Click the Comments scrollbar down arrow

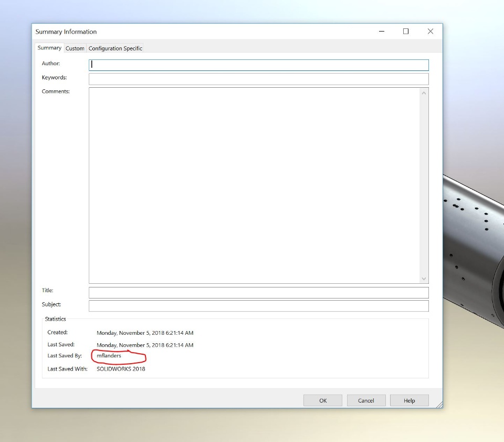coord(424,279)
